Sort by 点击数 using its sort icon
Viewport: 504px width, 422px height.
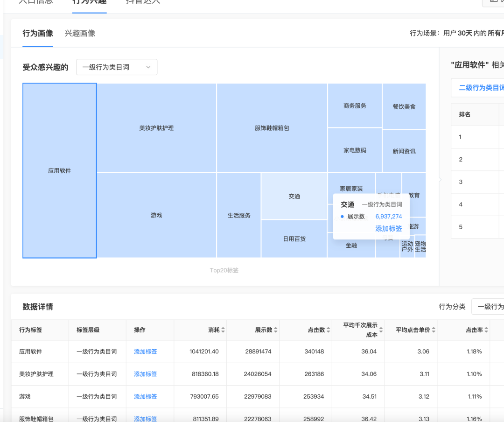[329, 330]
